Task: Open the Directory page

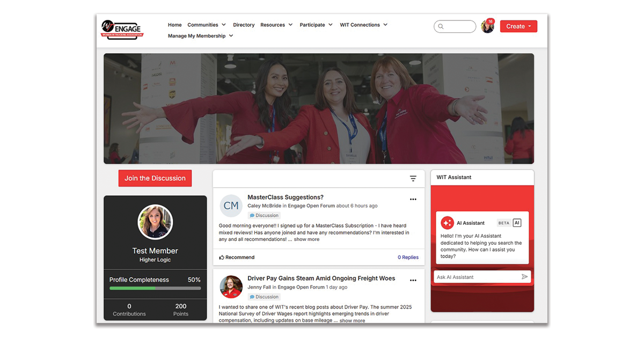Action: tap(244, 24)
